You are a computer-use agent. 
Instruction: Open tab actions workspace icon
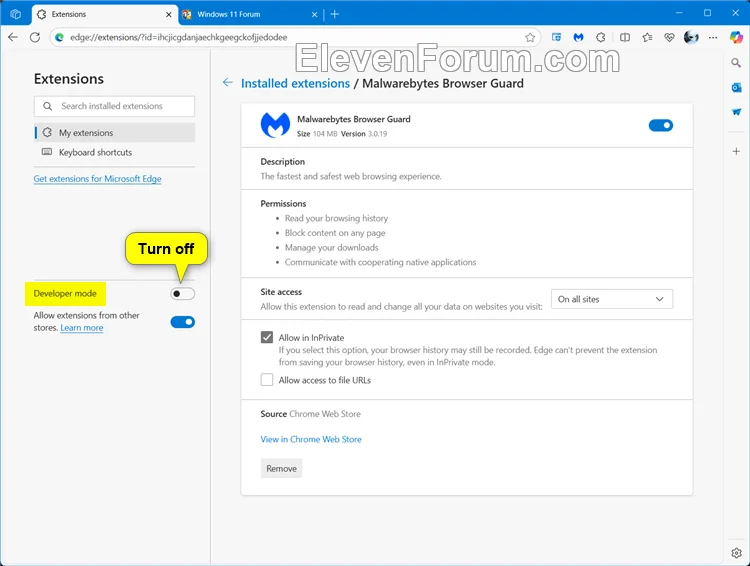[15, 14]
